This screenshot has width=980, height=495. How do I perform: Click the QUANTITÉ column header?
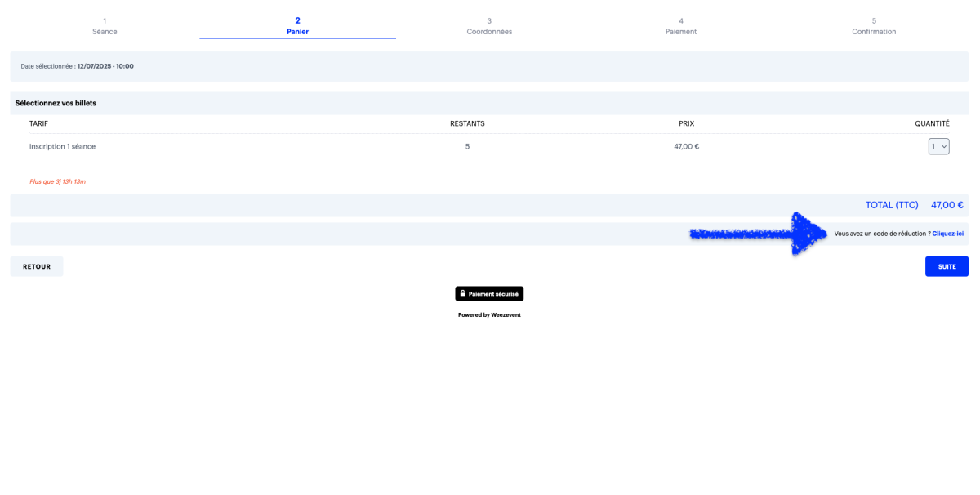(932, 123)
